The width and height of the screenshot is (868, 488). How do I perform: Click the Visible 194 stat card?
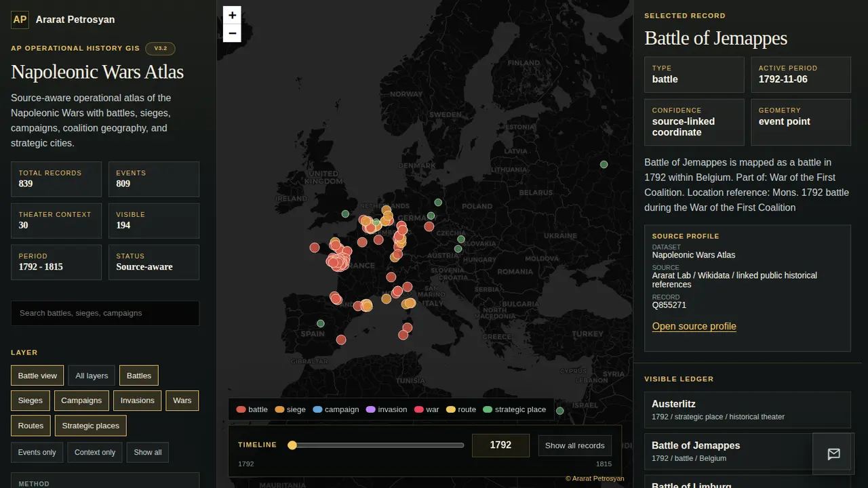point(154,221)
